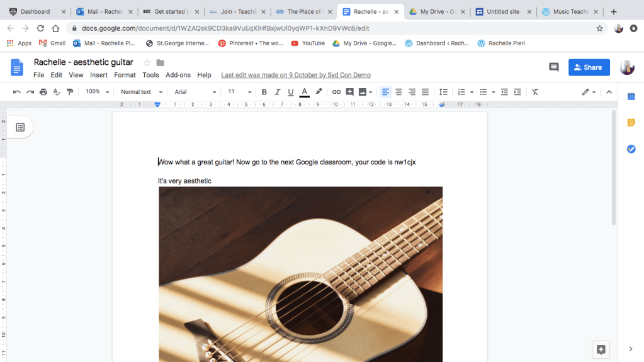Click the Clear formatting icon

(x=535, y=92)
